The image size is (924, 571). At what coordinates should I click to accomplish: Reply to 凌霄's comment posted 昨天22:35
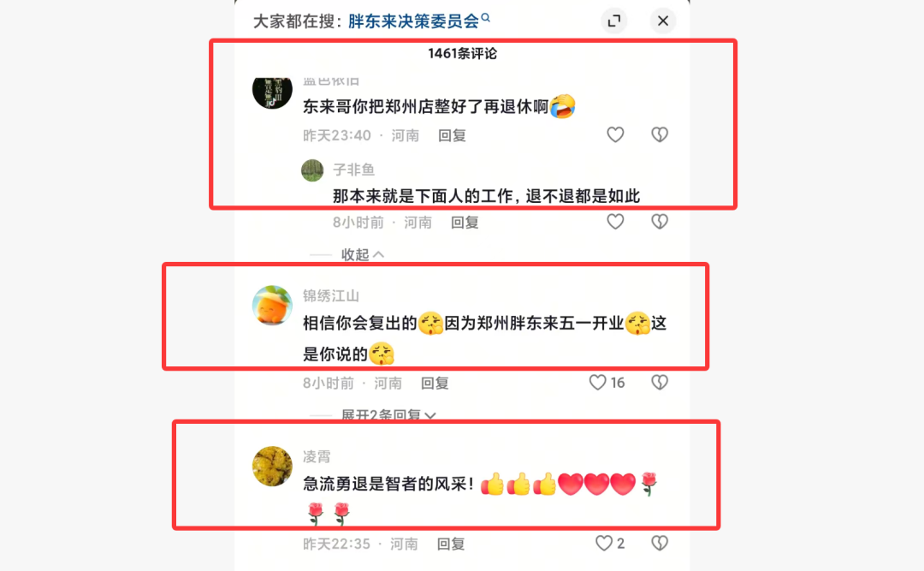pos(451,544)
